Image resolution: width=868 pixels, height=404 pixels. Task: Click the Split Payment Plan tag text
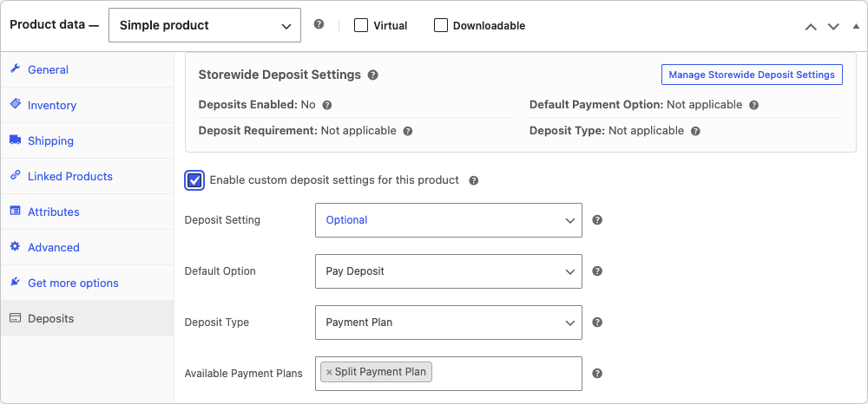[380, 372]
